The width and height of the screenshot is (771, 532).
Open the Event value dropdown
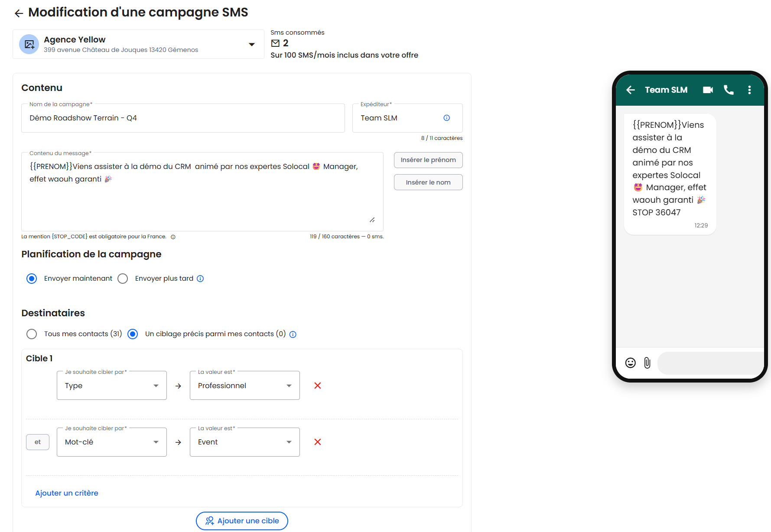pos(244,442)
